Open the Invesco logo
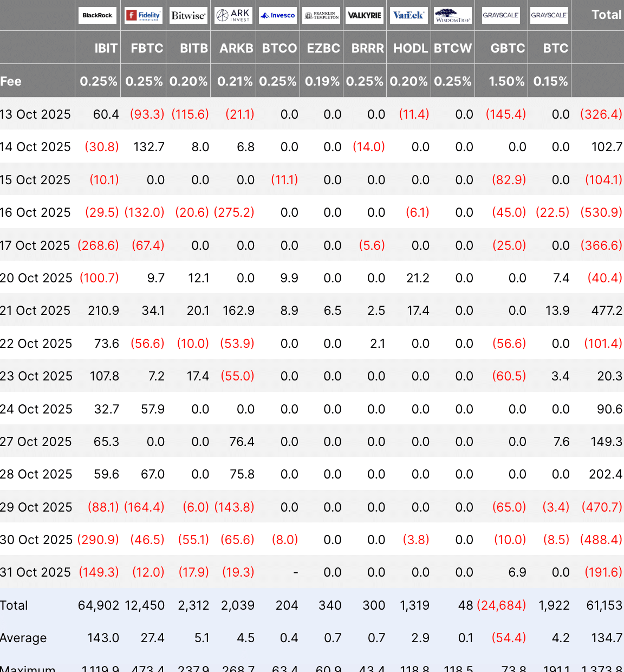This screenshot has width=624, height=672. tap(278, 15)
